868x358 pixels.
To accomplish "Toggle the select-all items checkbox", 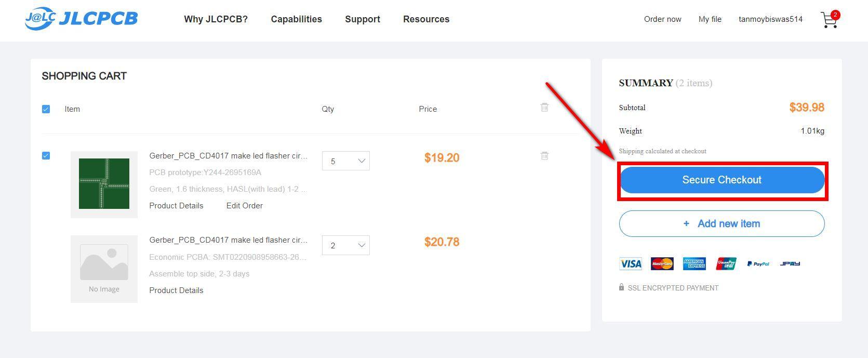I will [x=46, y=109].
